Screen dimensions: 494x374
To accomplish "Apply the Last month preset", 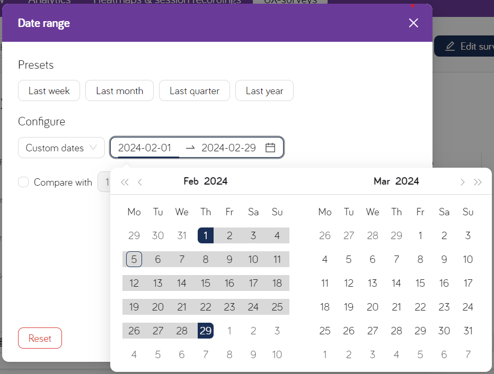I will point(120,91).
